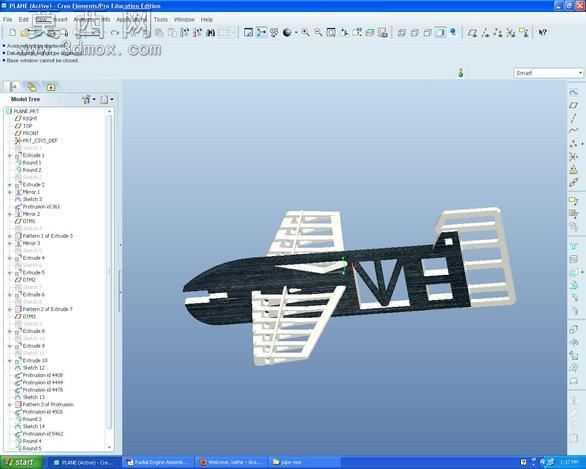Click the Context sensitive Help icon
This screenshot has height=469, width=586.
point(543,33)
